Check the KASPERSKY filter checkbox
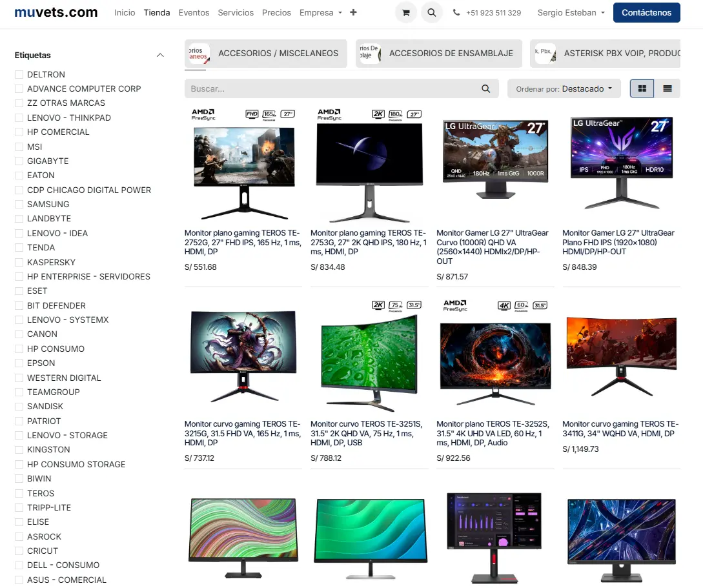This screenshot has height=588, width=703. [x=19, y=262]
